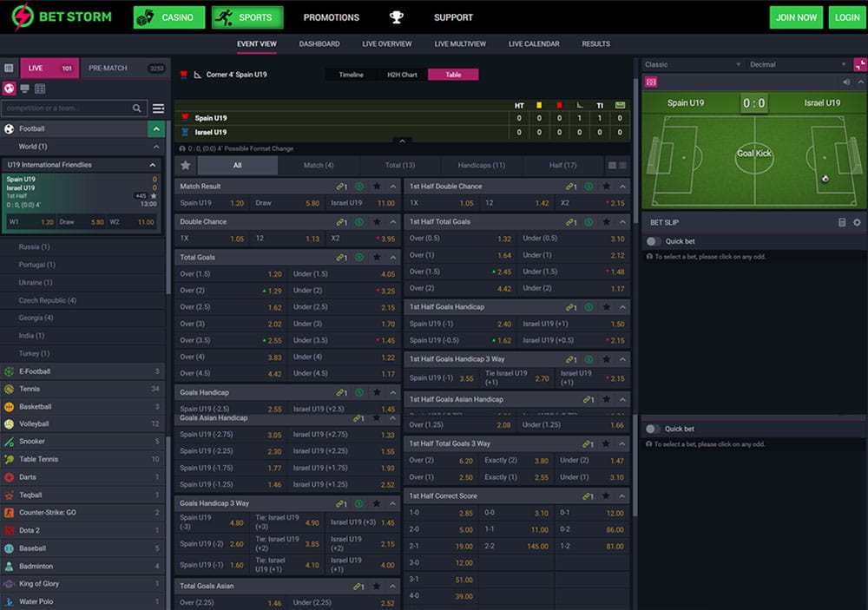Favorite the Total Goals market star

pos(377,258)
